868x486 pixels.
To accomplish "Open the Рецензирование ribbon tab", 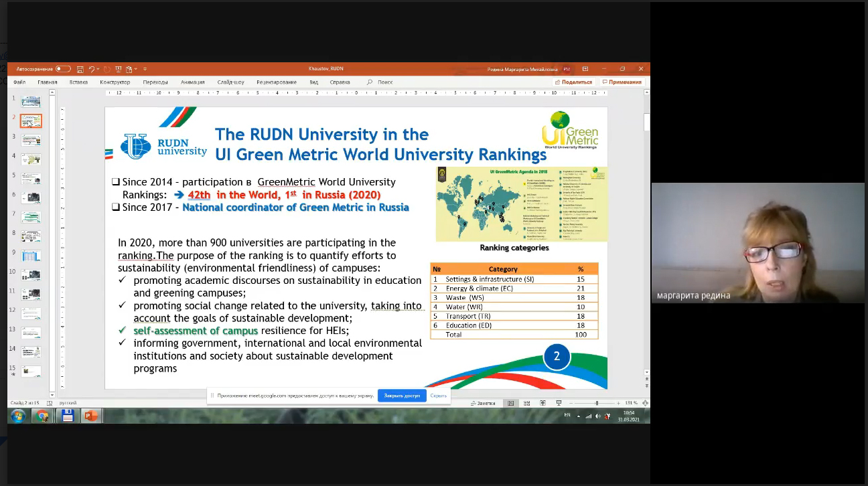I will (x=277, y=82).
